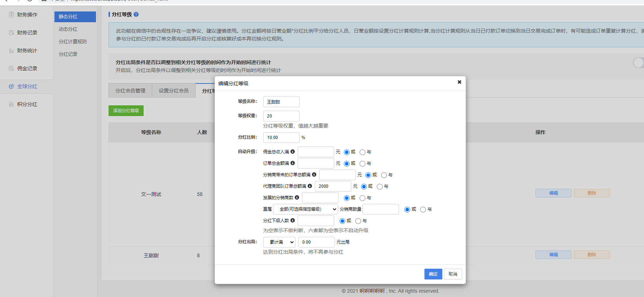This screenshot has height=297, width=644.
Task: Click the 确定 button to confirm
Action: coord(433,274)
